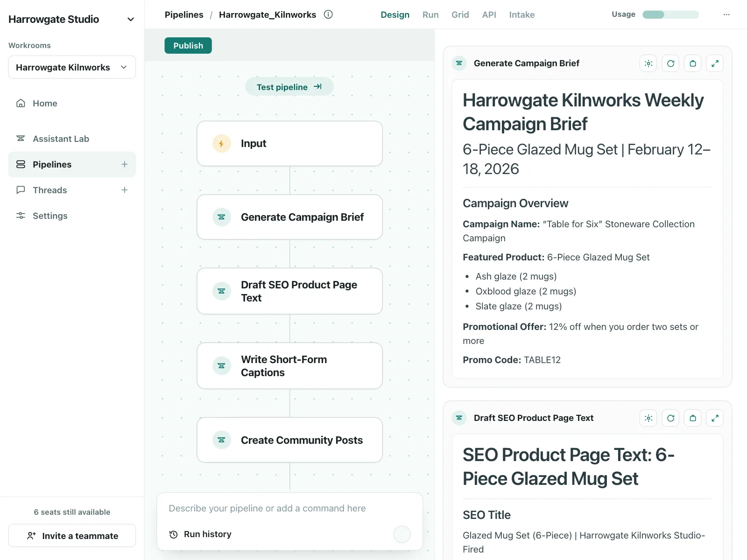Click the round send button in the prompt box

click(x=402, y=534)
